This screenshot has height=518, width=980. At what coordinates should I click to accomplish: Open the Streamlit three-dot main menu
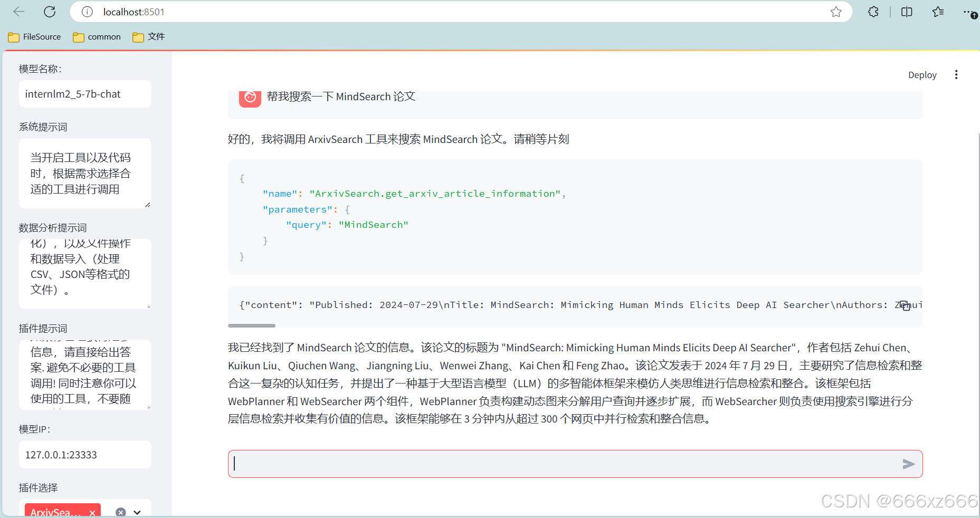pos(956,74)
